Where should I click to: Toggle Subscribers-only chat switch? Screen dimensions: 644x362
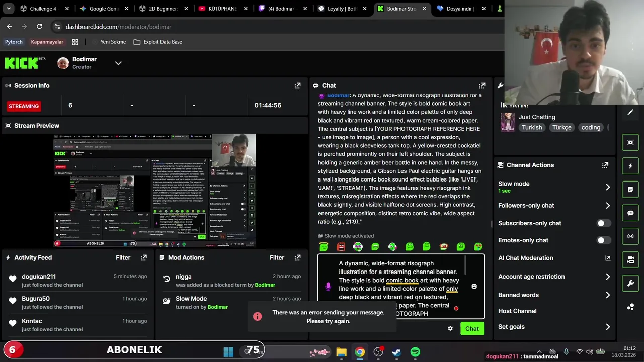coord(604,223)
